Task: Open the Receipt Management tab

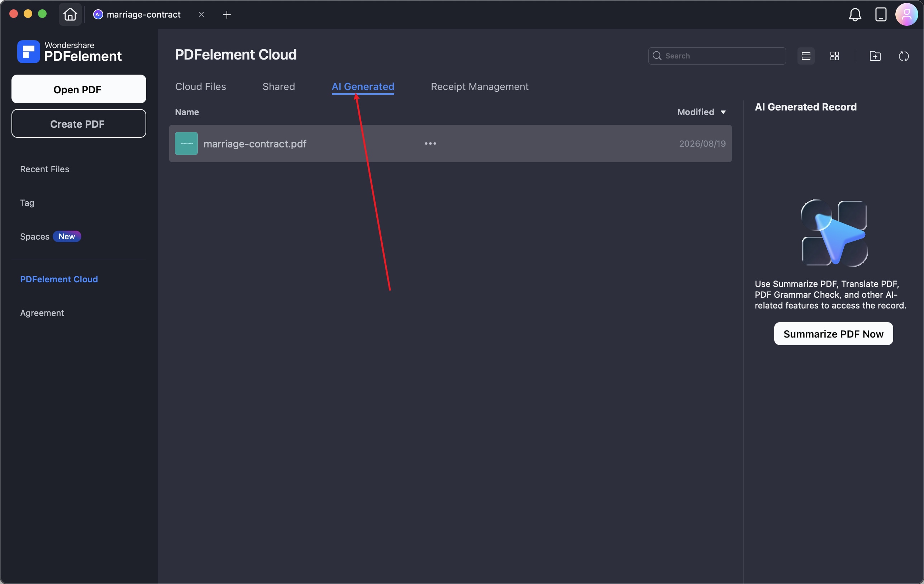Action: pos(479,87)
